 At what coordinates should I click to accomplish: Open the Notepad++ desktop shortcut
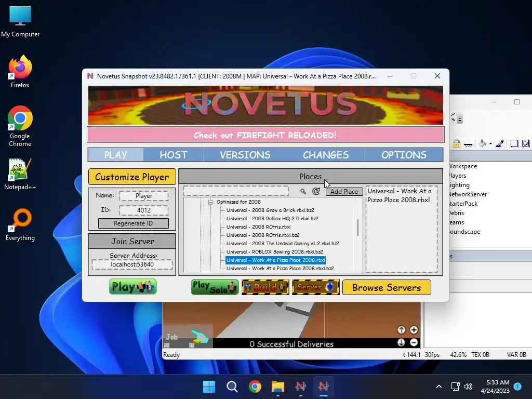click(20, 174)
